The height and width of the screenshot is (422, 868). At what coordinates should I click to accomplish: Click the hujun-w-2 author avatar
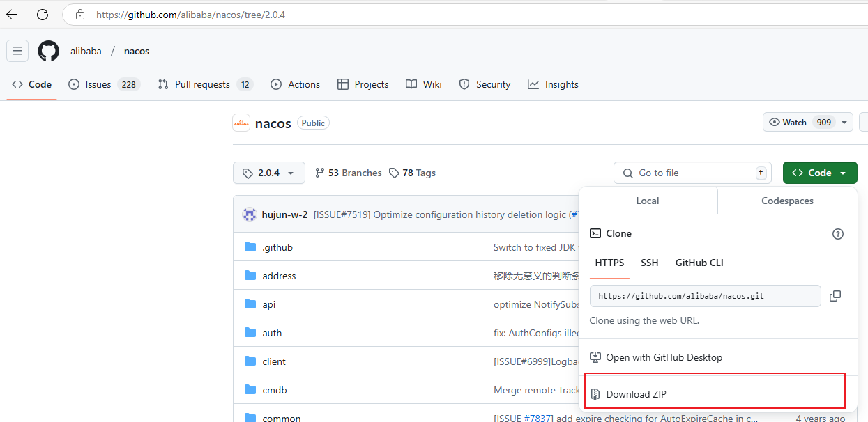(x=250, y=214)
